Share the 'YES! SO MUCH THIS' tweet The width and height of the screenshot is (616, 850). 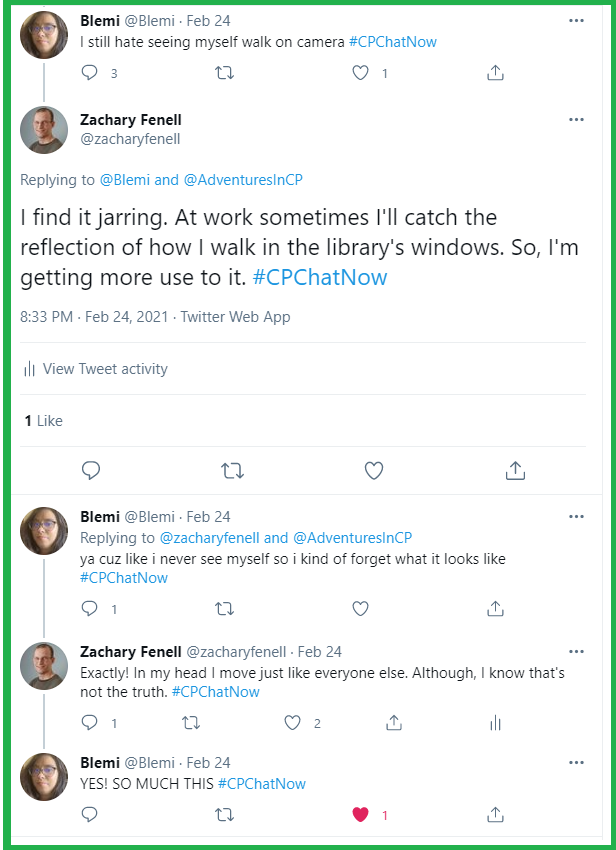[494, 815]
